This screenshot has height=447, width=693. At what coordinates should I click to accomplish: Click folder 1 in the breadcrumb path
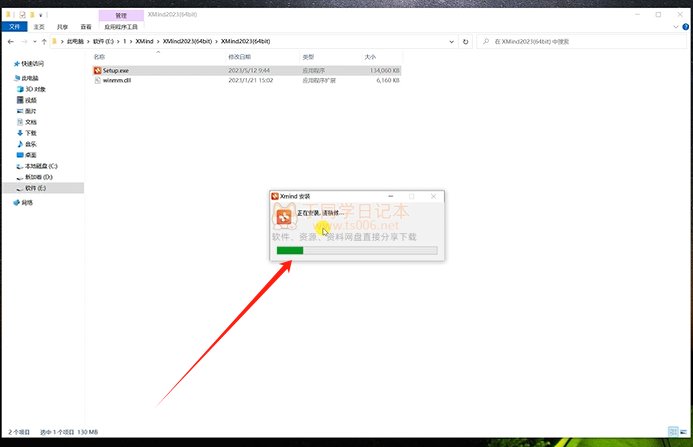[x=125, y=42]
